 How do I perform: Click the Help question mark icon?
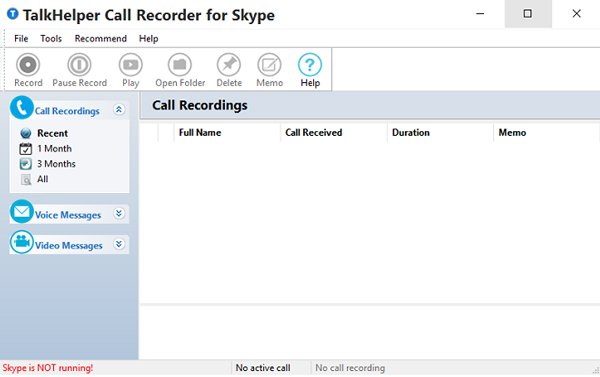[310, 64]
